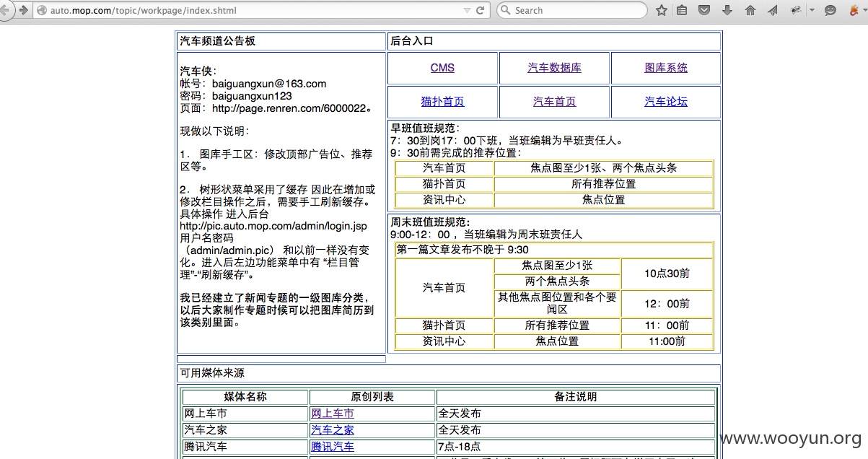Viewport: 868px width, 459px height.
Task: Open the 网上车市 link in 原创列表
Action: (x=333, y=414)
